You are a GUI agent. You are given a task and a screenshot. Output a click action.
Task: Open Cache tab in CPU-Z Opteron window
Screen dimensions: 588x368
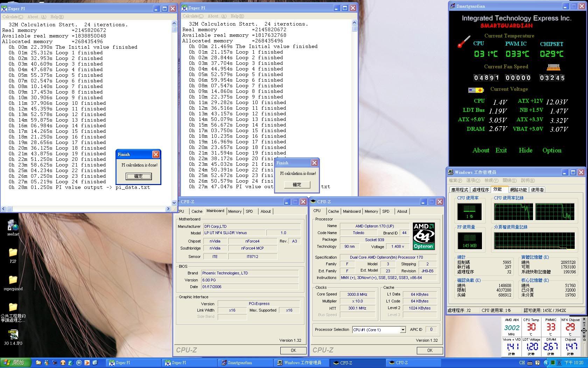point(333,211)
